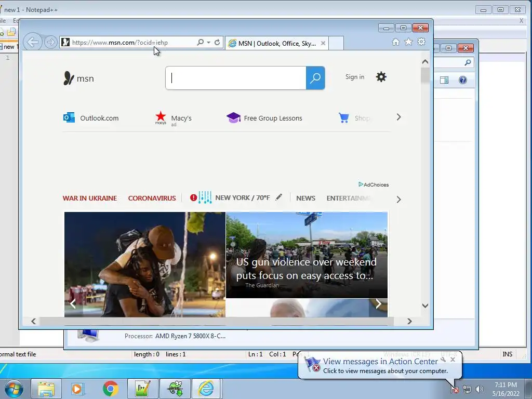Go to the Internet Explorer Home page icon

395,42
